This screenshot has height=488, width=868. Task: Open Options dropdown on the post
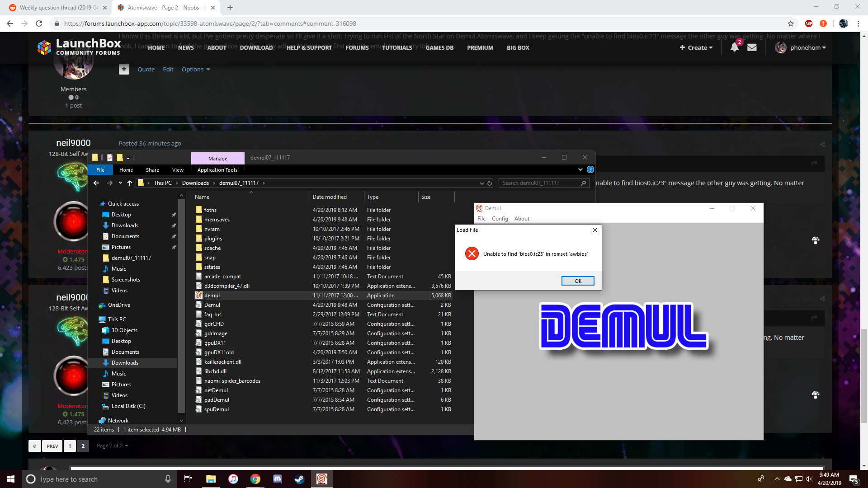pyautogui.click(x=196, y=69)
